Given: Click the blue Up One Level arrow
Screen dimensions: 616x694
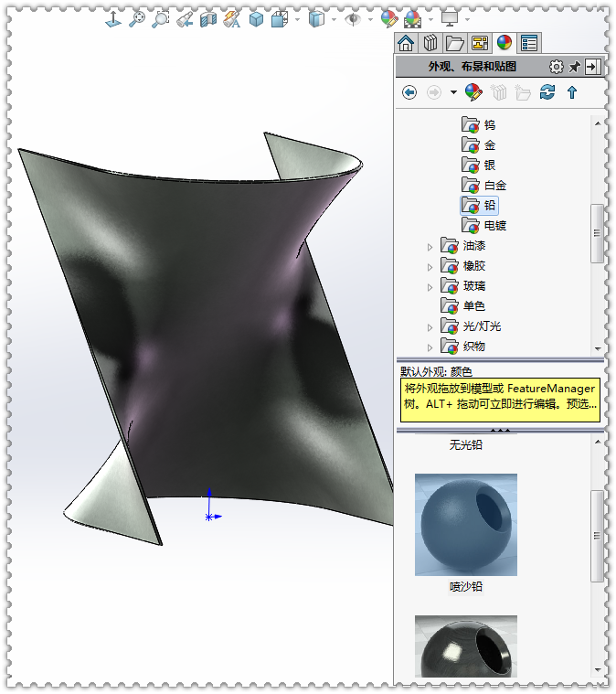Looking at the screenshot, I should click(572, 92).
